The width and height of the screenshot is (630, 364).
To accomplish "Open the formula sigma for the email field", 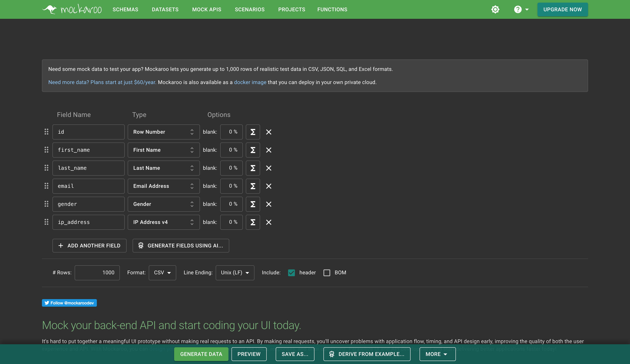I will pyautogui.click(x=253, y=186).
